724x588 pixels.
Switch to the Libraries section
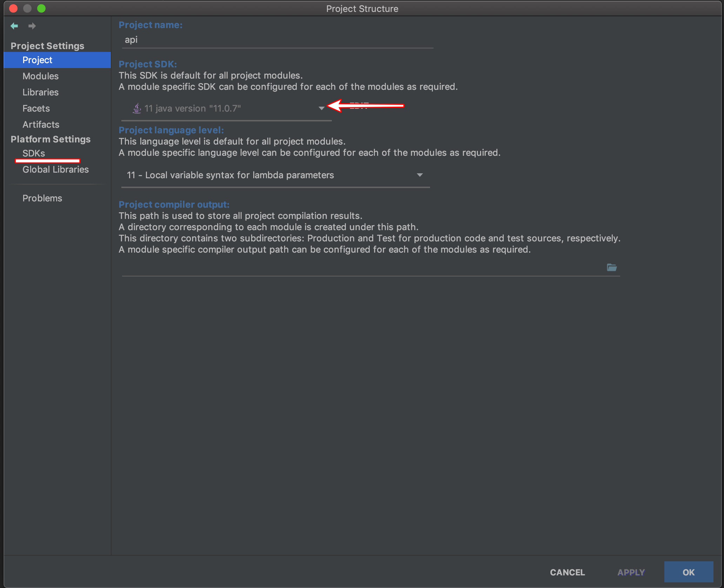click(40, 92)
